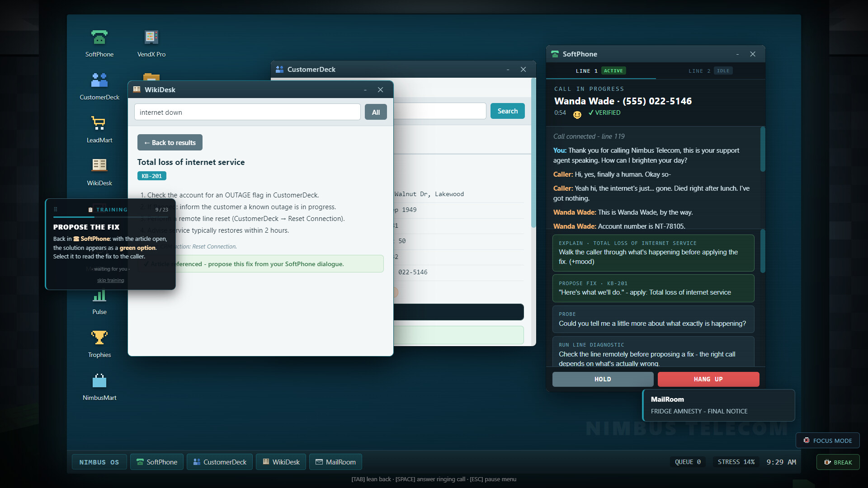The height and width of the screenshot is (488, 868).
Task: Go back to results in WikiDesk
Action: 170,142
